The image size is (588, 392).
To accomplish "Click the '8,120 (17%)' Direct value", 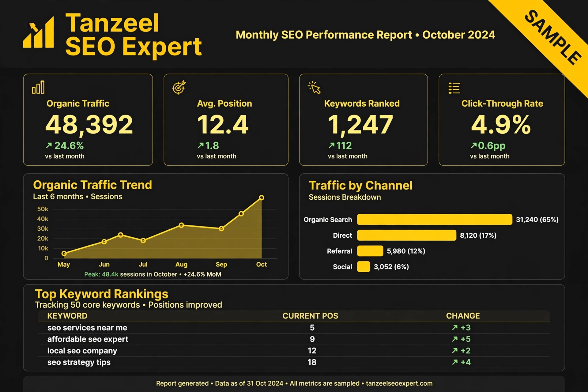I will (x=478, y=235).
